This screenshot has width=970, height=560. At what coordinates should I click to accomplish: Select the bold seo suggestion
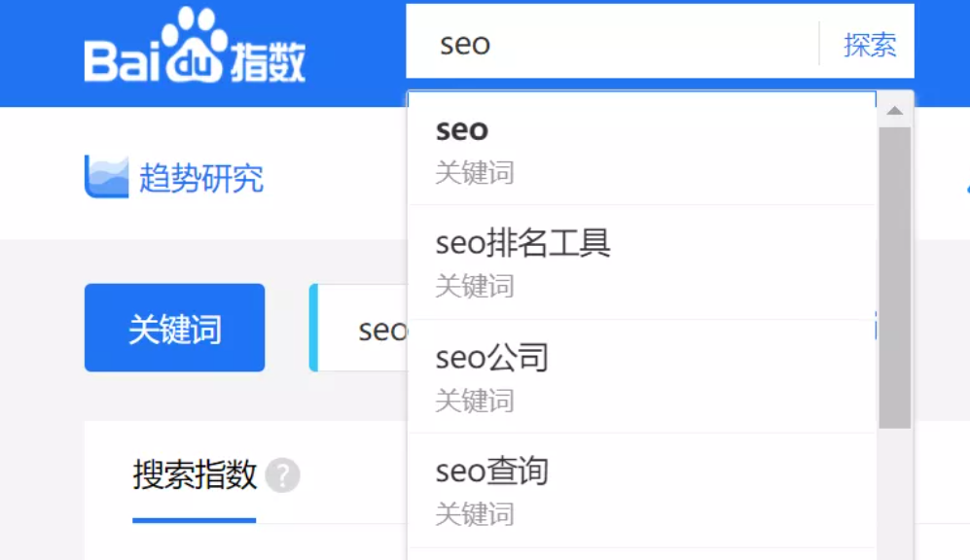(462, 129)
